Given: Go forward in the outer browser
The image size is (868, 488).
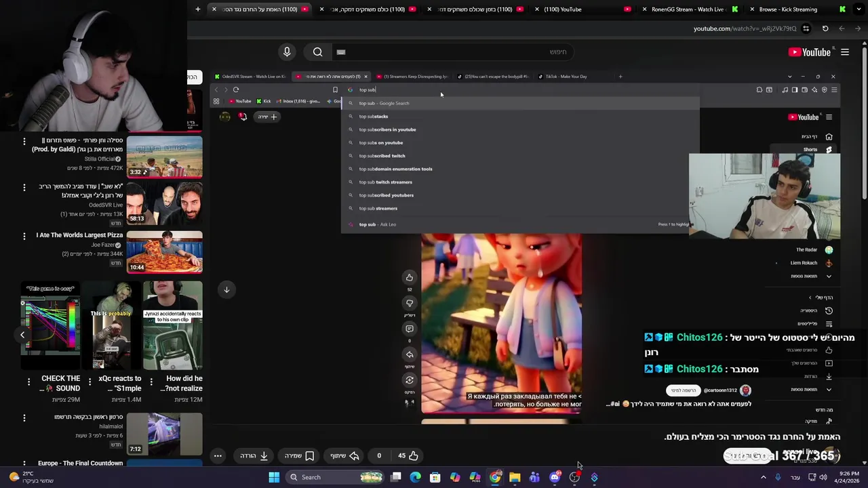Looking at the screenshot, I should (842, 28).
